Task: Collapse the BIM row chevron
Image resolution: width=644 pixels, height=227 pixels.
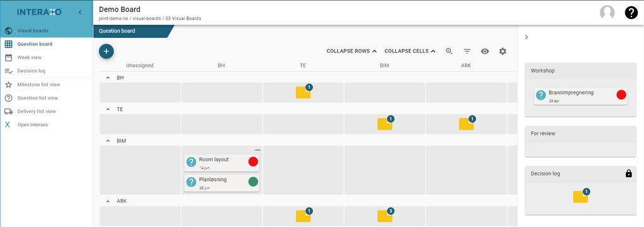Action: [x=108, y=141]
